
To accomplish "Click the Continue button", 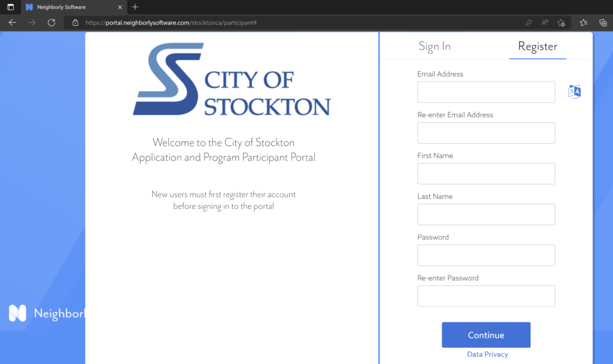I will pos(486,335).
